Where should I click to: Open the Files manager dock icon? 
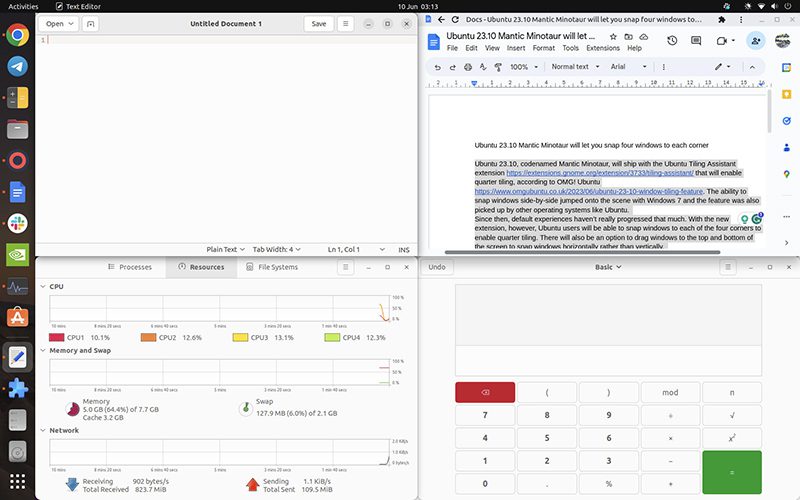tap(17, 129)
